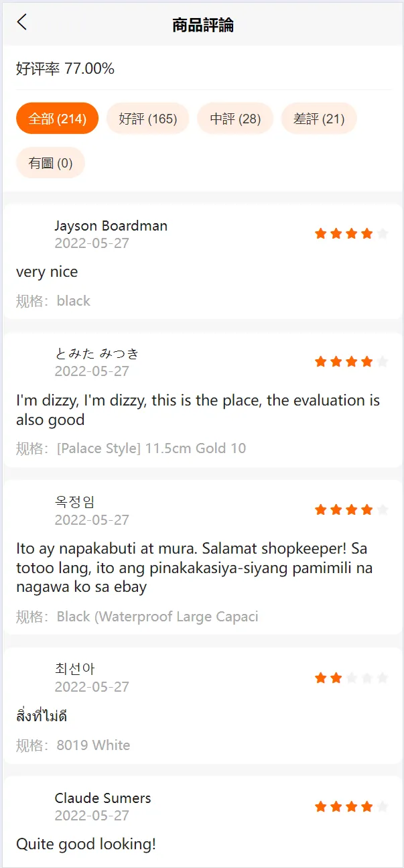Click the 好评率 77.00% rating summary

pyautogui.click(x=66, y=68)
